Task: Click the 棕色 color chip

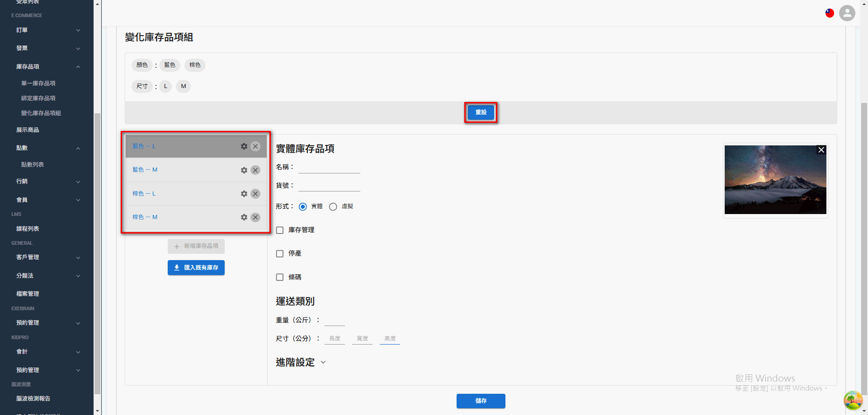Action: point(195,65)
